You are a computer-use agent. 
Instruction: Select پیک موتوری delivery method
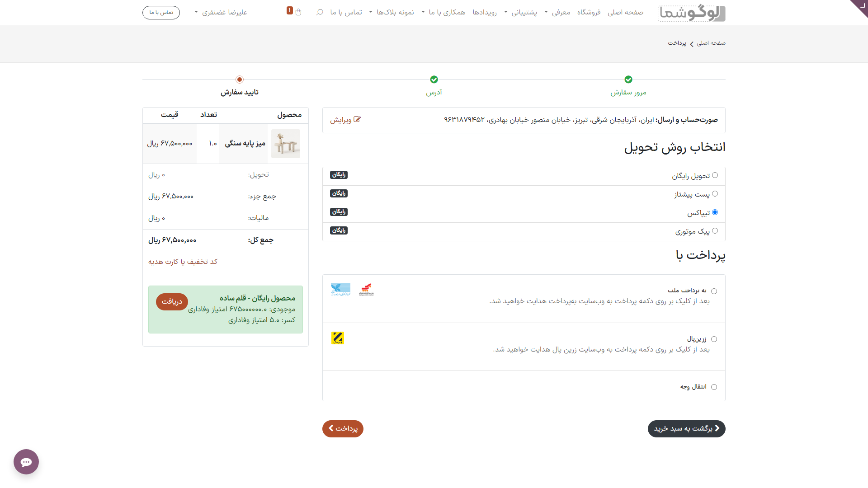715,231
